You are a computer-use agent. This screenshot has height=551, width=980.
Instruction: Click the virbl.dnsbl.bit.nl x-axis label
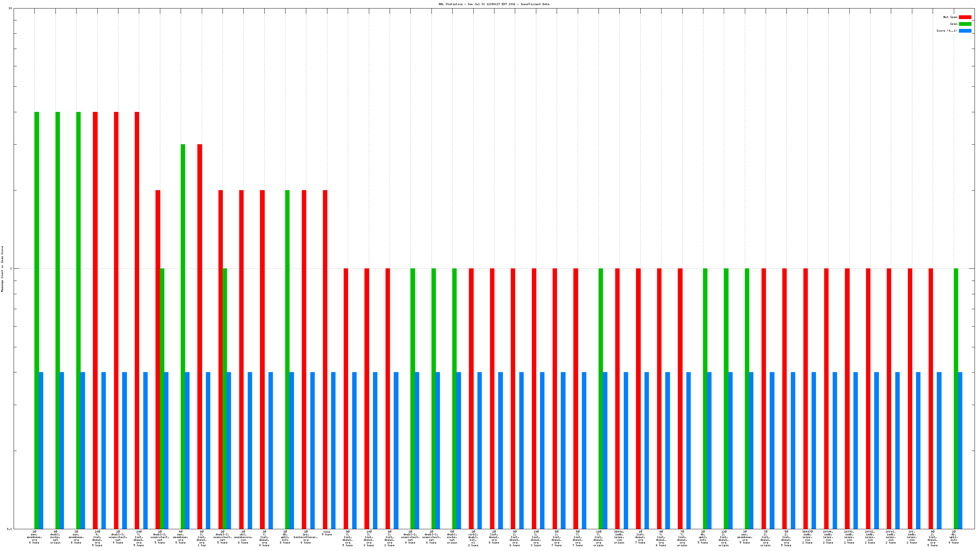[x=473, y=538]
